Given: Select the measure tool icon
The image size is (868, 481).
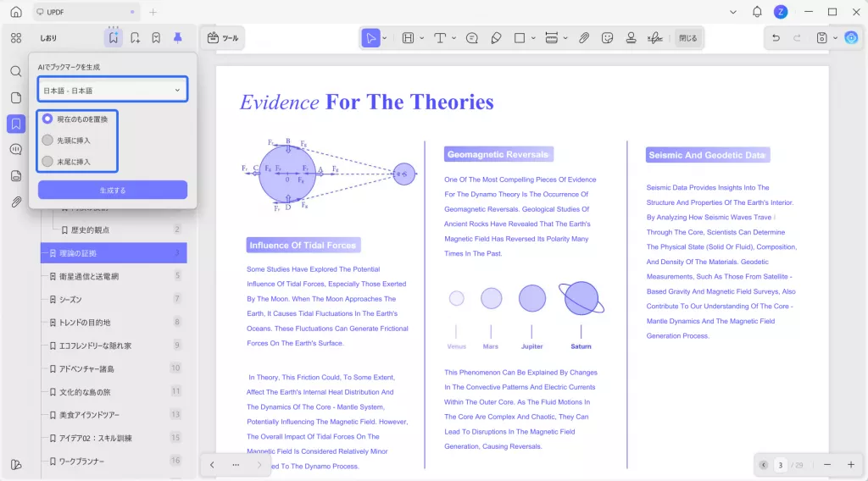Looking at the screenshot, I should point(551,38).
